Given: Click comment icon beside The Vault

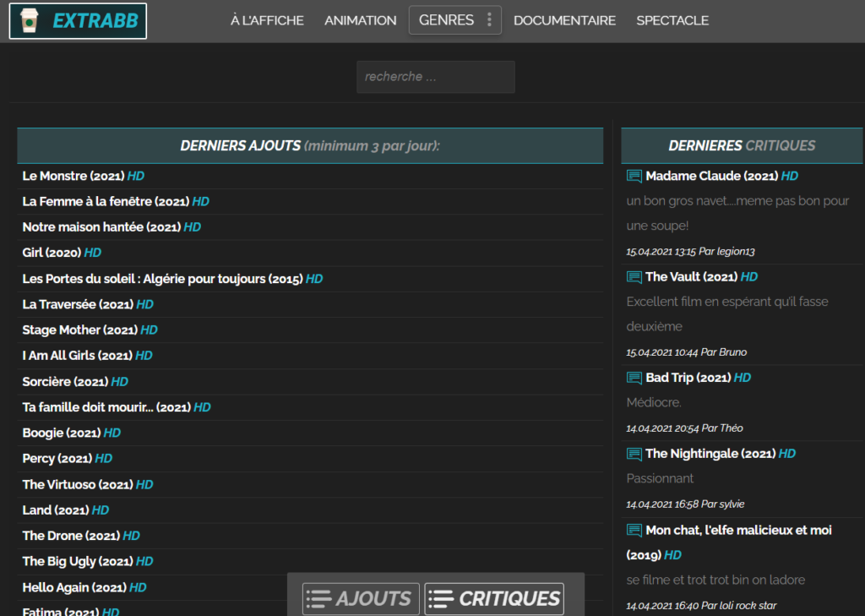Looking at the screenshot, I should tap(634, 277).
